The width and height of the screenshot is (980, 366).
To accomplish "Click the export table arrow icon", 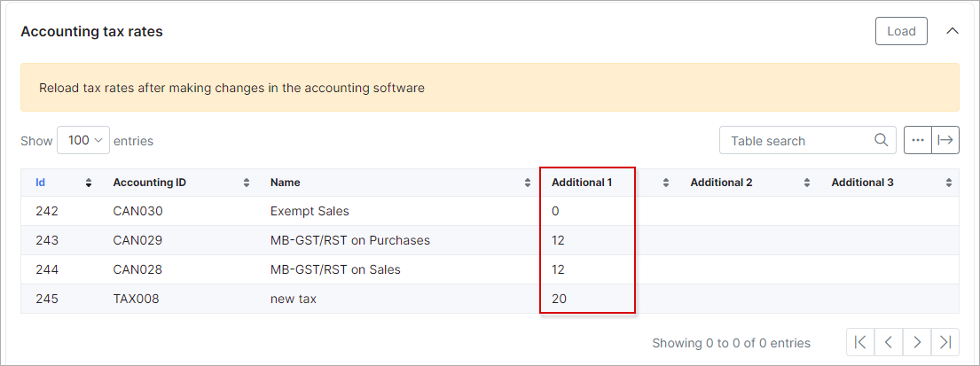I will click(x=945, y=140).
